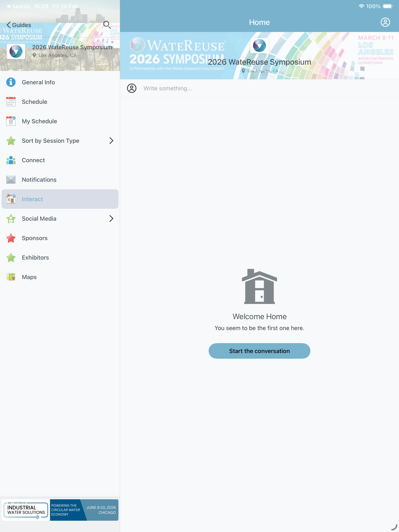Tap the avatar icon beside Write something

(132, 88)
